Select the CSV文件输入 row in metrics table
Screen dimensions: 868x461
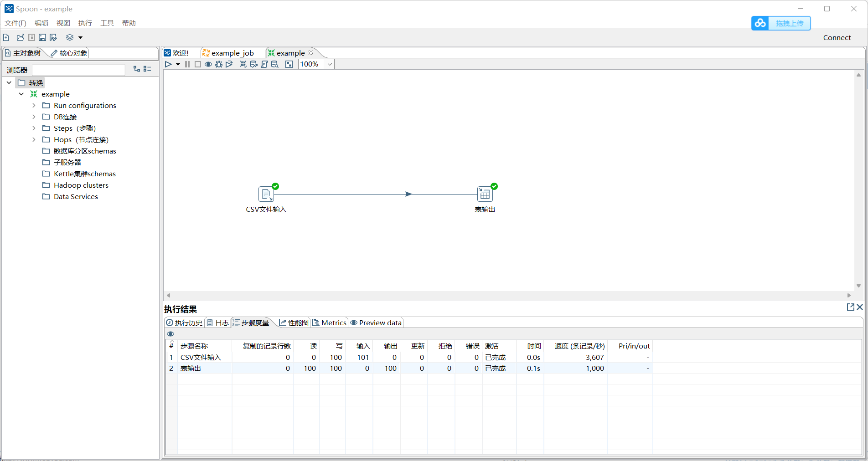pos(409,357)
